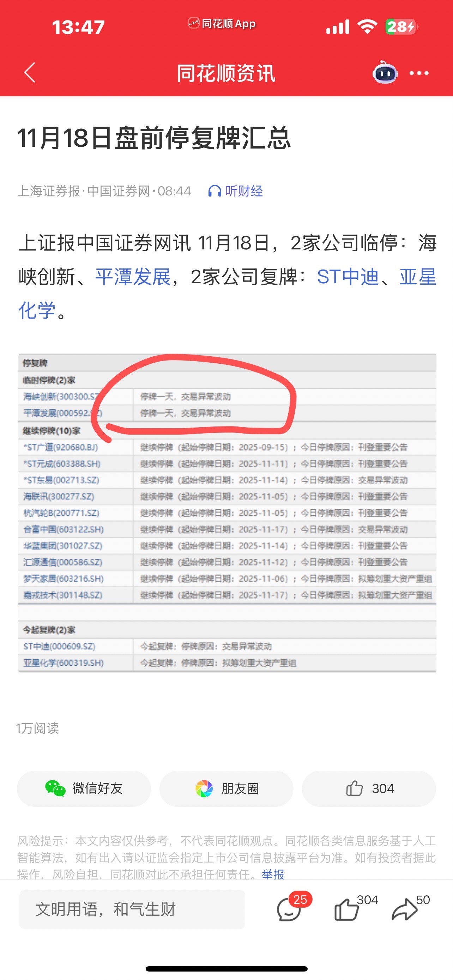Tap the 合富中国(603122.SH) table row
Viewport: 453px width, 980px height.
click(x=227, y=529)
